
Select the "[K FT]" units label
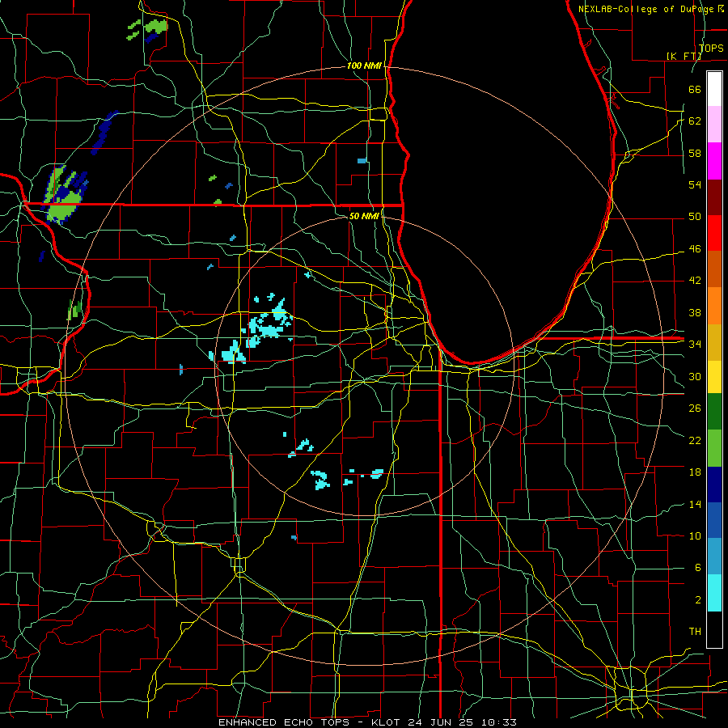click(x=684, y=56)
